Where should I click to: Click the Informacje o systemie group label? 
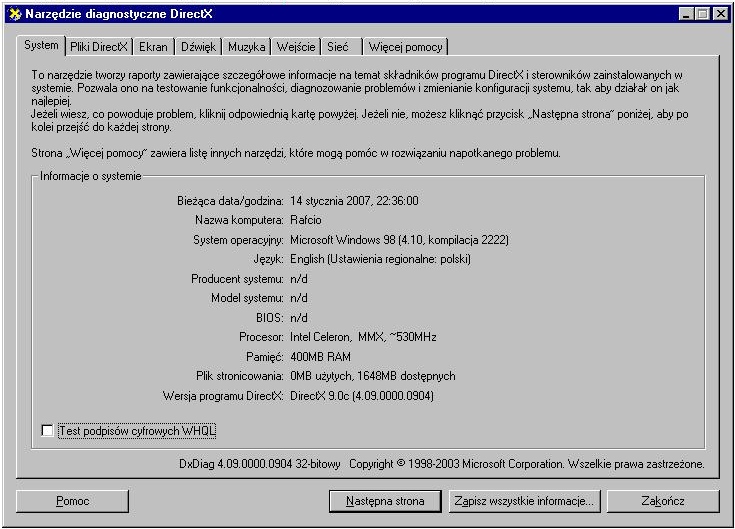pyautogui.click(x=90, y=176)
